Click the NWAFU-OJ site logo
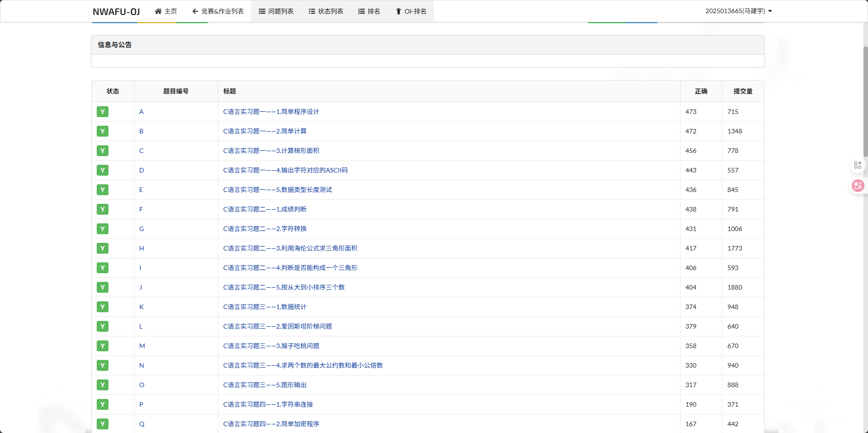The height and width of the screenshot is (433, 868). [116, 12]
